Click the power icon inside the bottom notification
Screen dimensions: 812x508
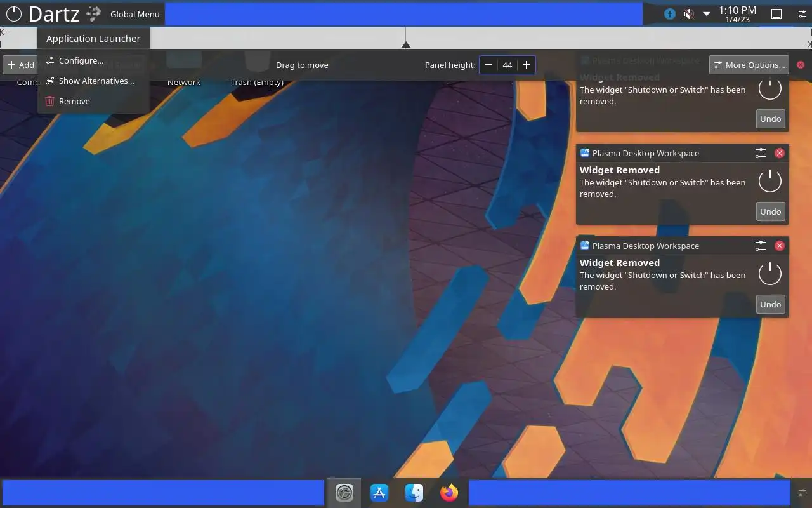[x=770, y=273]
